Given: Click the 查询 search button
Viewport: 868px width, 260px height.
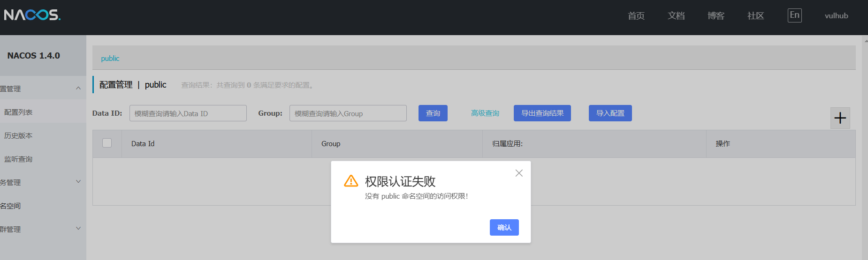Looking at the screenshot, I should pos(433,113).
